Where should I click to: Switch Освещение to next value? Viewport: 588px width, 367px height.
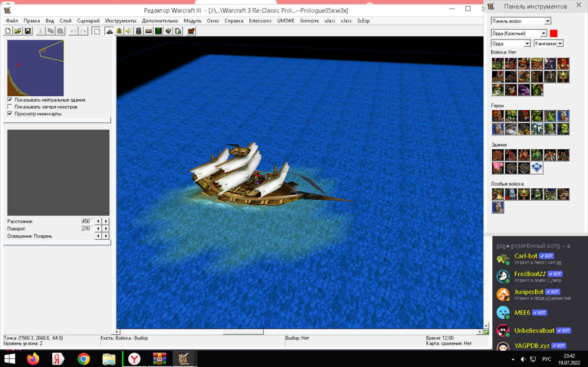(x=106, y=236)
